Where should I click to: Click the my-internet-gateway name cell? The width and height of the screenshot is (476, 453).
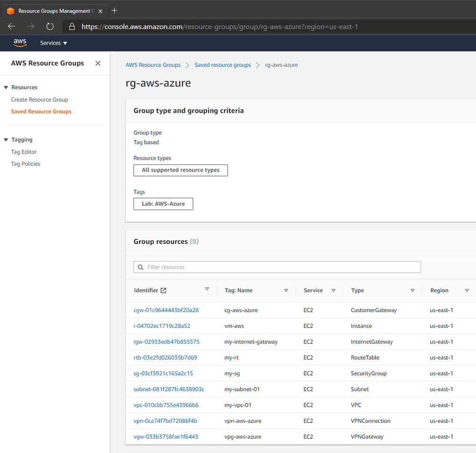coord(251,342)
